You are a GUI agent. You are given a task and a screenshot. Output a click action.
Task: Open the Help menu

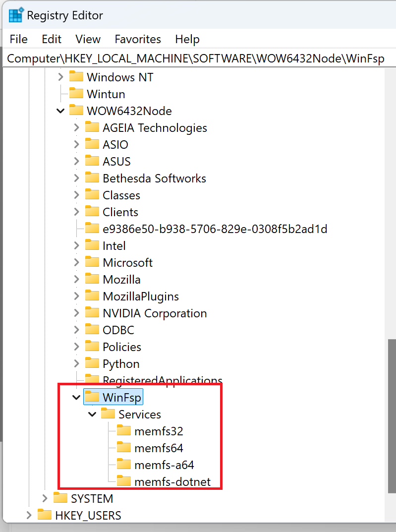(x=187, y=39)
